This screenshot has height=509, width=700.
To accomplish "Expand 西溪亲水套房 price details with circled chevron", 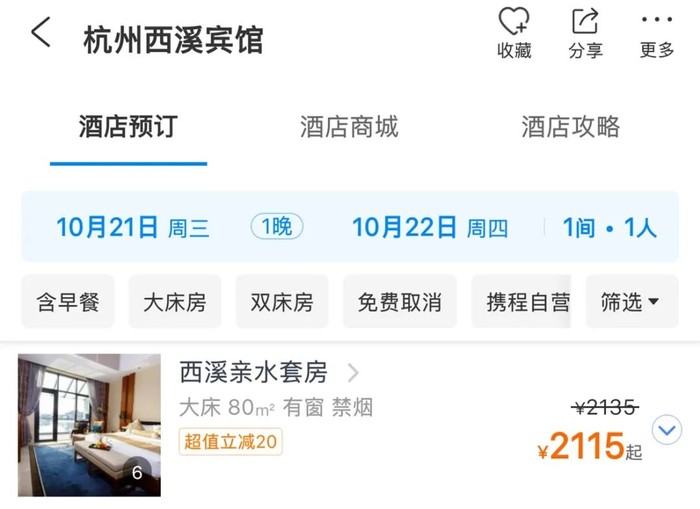I will tap(666, 430).
